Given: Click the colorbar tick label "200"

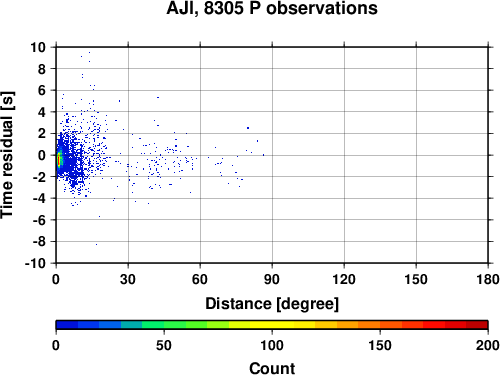Looking at the screenshot, I should tap(488, 345).
